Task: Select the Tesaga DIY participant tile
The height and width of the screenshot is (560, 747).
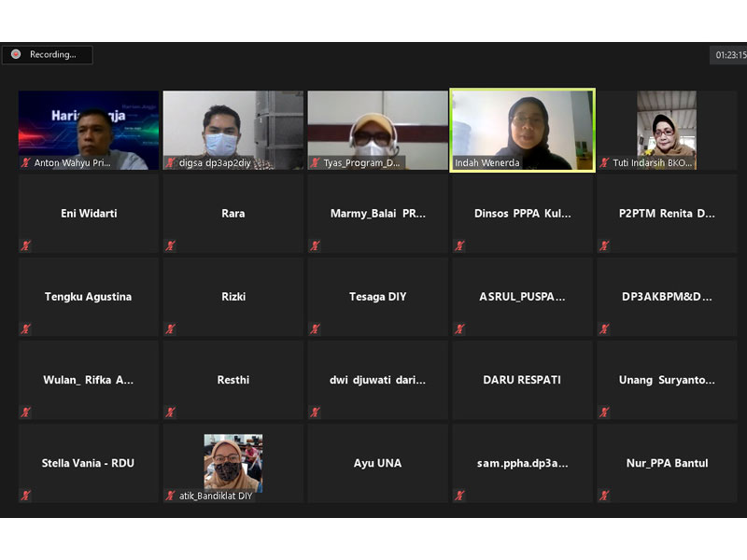Action: point(377,297)
